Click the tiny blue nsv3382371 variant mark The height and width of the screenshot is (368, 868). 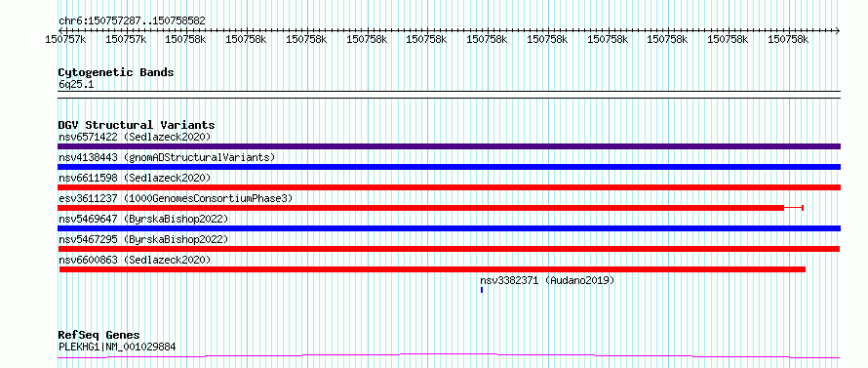tap(482, 290)
